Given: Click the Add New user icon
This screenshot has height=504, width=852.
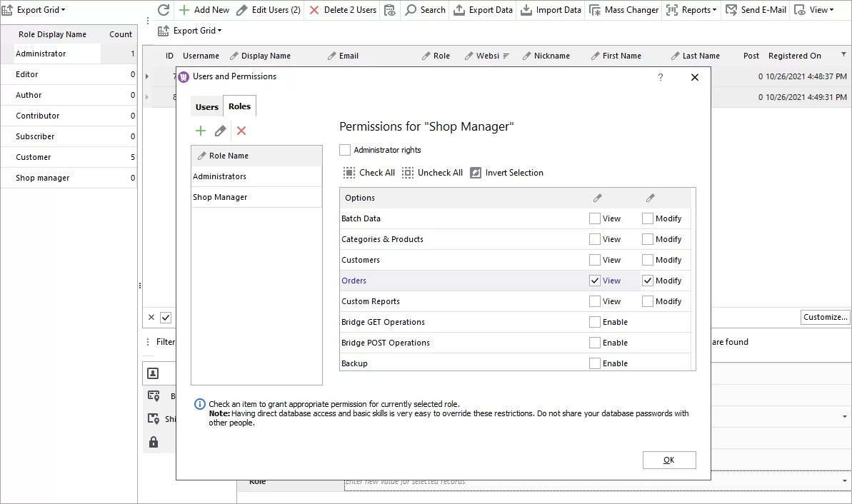Looking at the screenshot, I should (203, 9).
